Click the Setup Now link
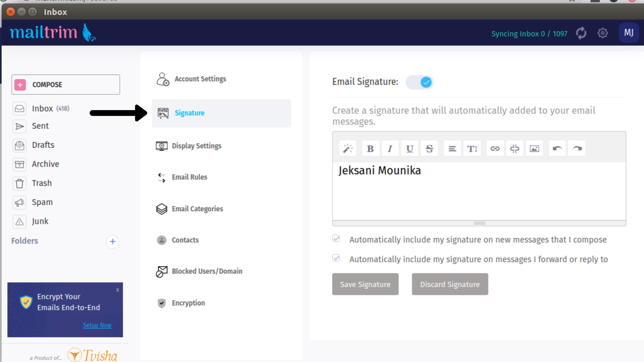The width and height of the screenshot is (644, 362). point(97,325)
